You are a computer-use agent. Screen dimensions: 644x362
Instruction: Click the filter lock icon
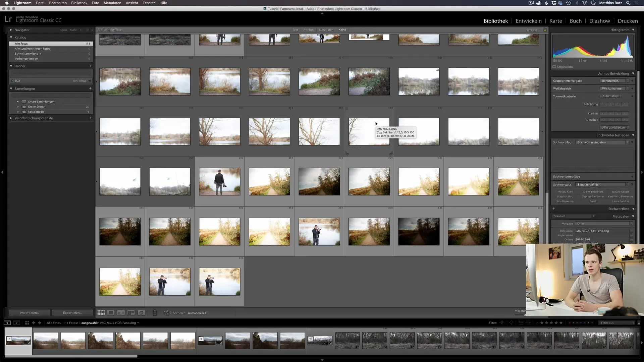(x=545, y=30)
